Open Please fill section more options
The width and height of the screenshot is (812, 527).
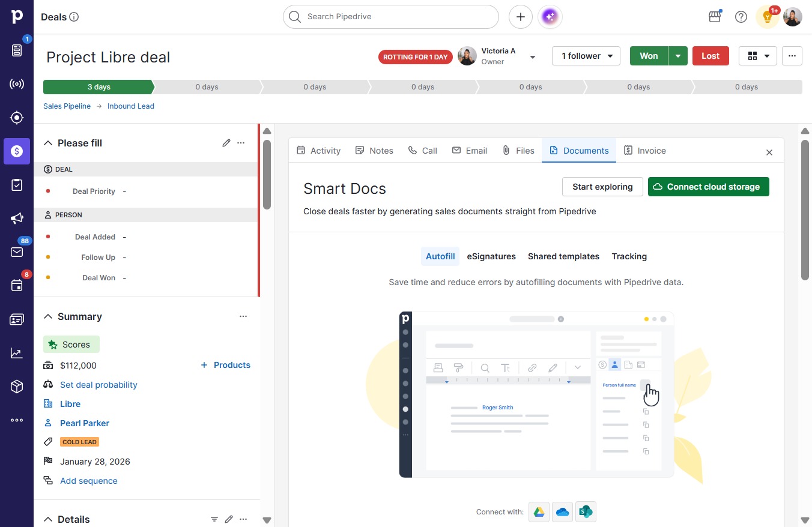pyautogui.click(x=241, y=143)
